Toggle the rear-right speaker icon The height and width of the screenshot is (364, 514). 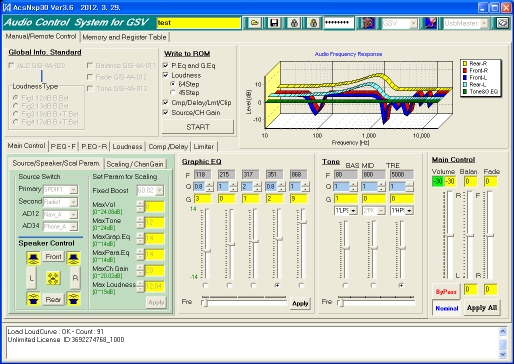pyautogui.click(x=73, y=299)
